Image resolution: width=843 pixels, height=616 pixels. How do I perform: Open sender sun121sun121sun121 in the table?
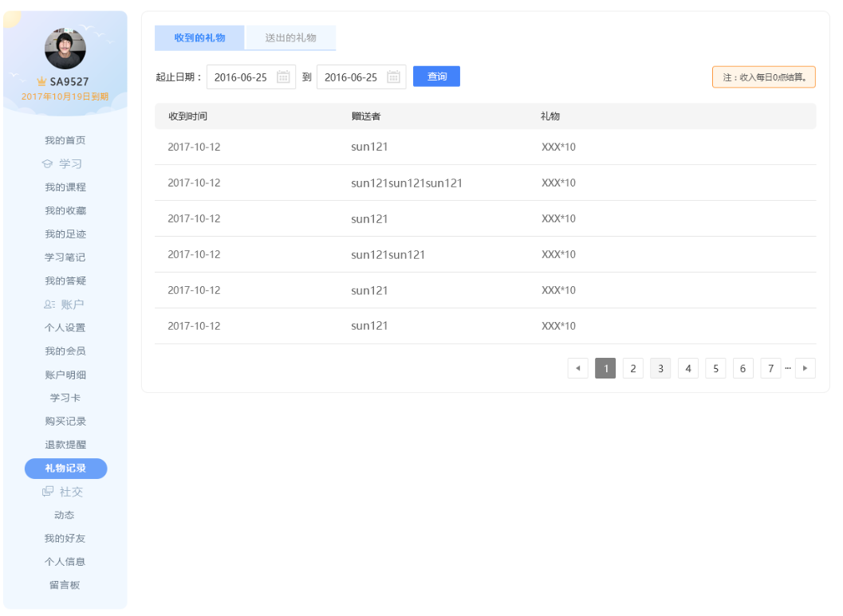407,182
